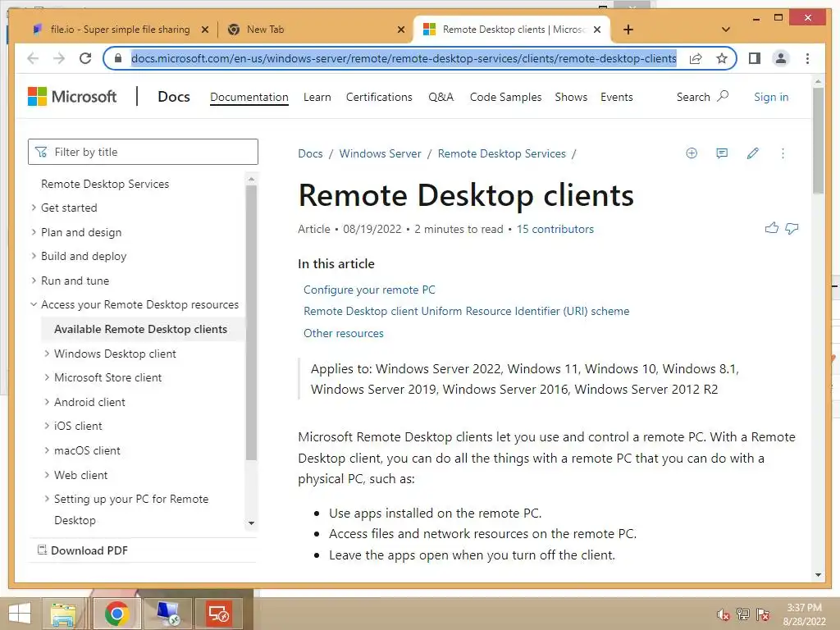Click the muted volume tray icon
Image resolution: width=840 pixels, height=630 pixels.
click(x=724, y=614)
